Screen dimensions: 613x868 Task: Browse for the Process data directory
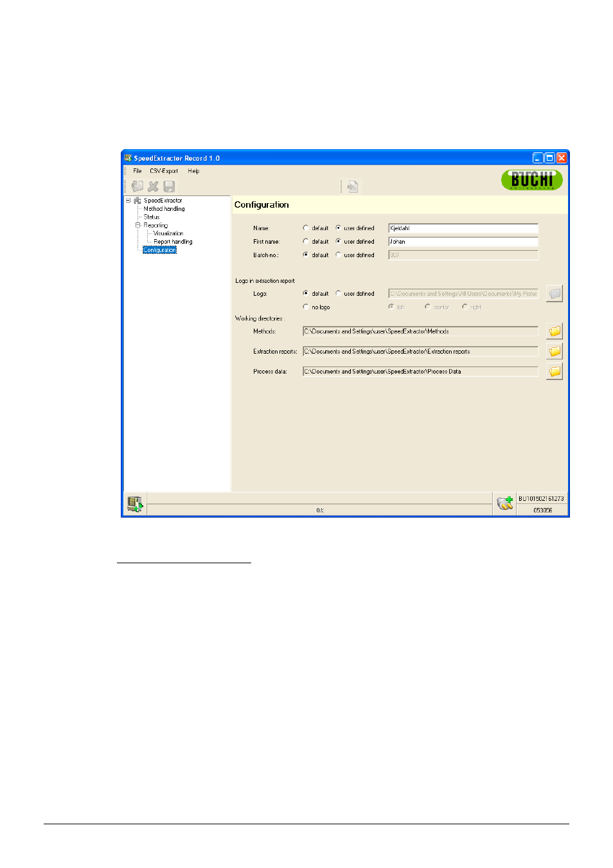[x=555, y=372]
